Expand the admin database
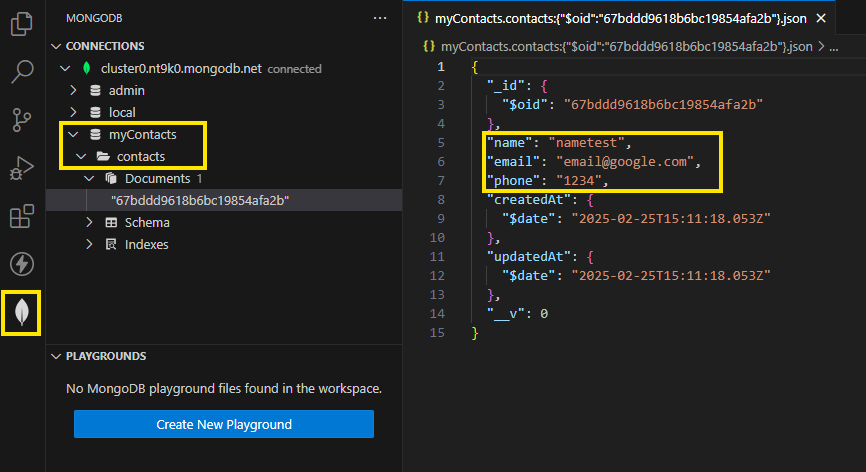This screenshot has width=866, height=472. coord(73,90)
